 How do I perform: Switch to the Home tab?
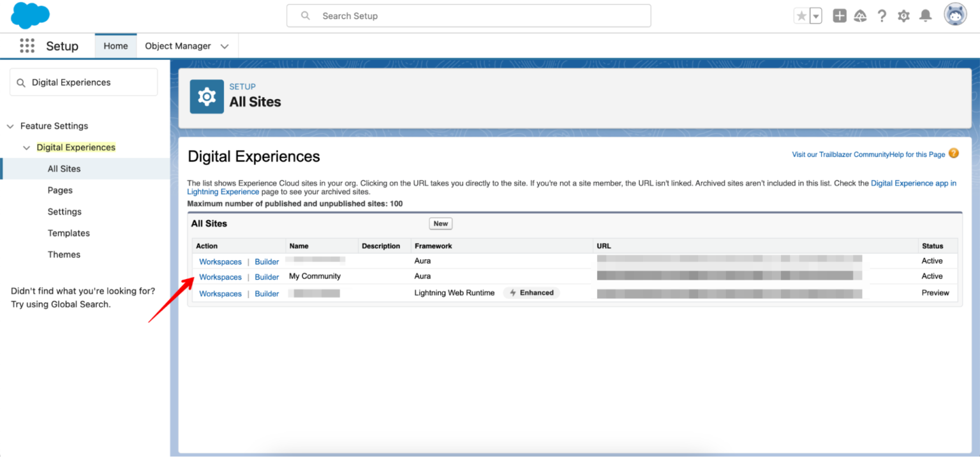tap(115, 46)
